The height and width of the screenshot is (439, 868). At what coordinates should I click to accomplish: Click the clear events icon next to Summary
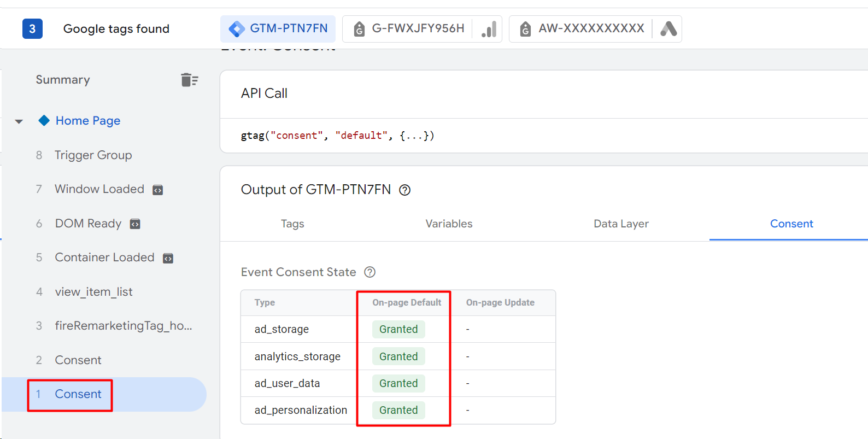(189, 80)
